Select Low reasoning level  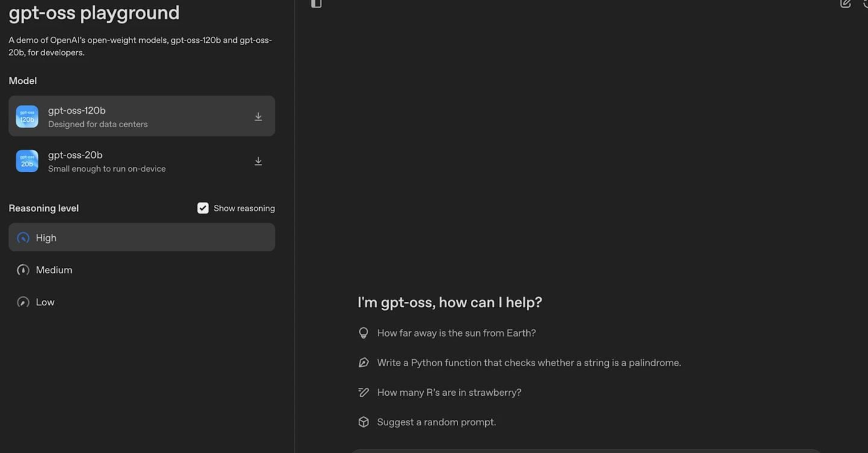[45, 302]
